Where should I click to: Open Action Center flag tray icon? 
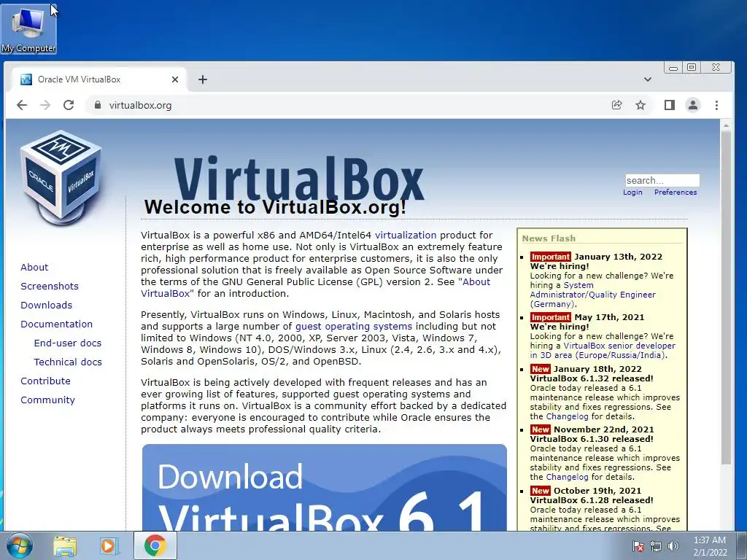click(638, 547)
